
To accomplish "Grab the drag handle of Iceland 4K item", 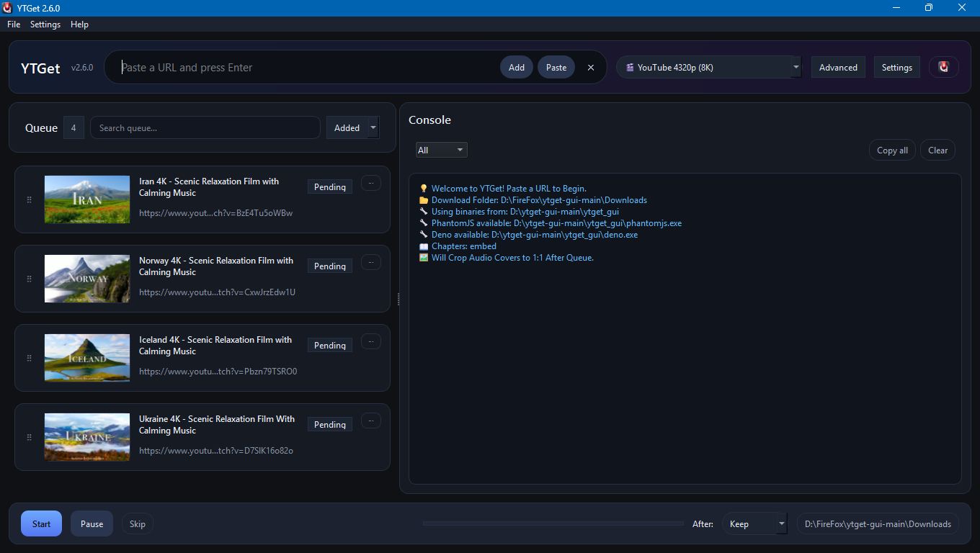I will 29,358.
